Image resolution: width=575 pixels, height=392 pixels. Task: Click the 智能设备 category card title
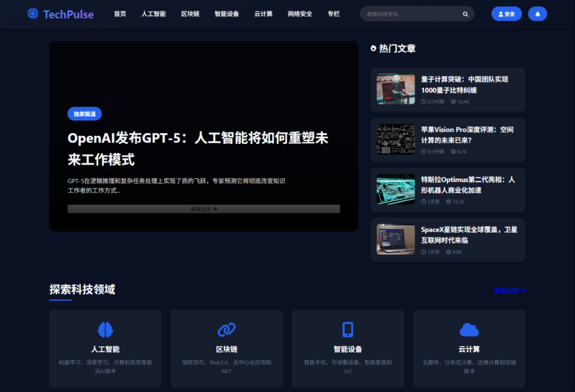click(348, 349)
